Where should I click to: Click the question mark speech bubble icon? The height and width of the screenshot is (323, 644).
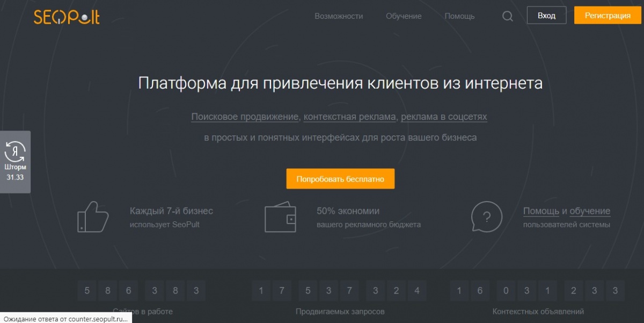[487, 217]
